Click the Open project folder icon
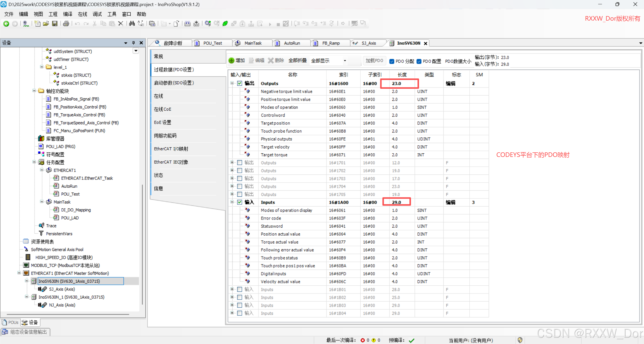 tap(46, 24)
